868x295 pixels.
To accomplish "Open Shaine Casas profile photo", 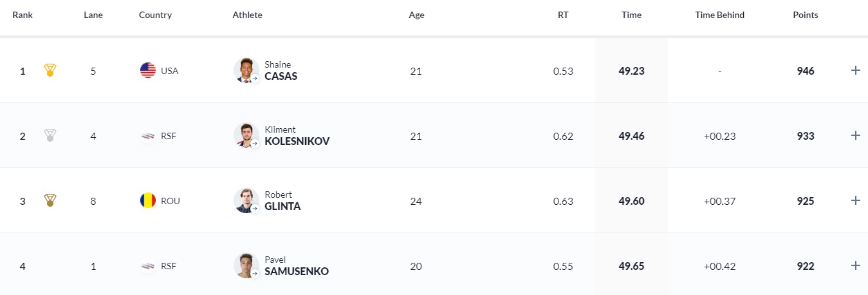I will [246, 70].
